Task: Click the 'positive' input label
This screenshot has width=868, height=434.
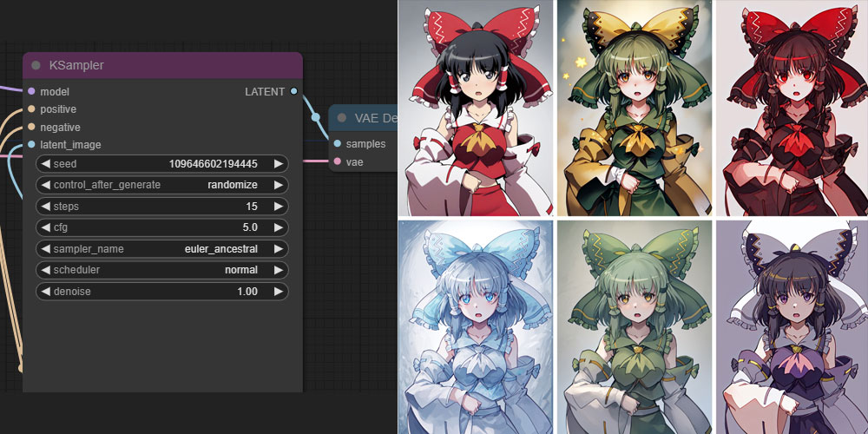Action: [58, 109]
